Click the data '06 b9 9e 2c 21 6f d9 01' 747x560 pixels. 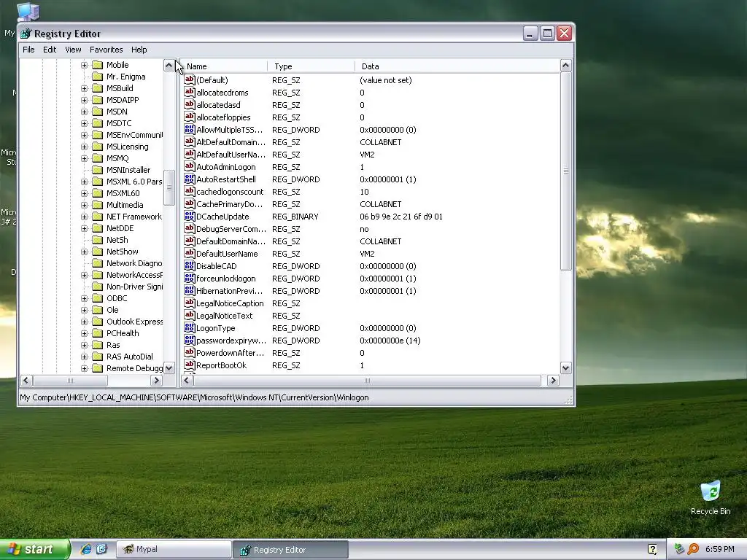click(x=401, y=217)
